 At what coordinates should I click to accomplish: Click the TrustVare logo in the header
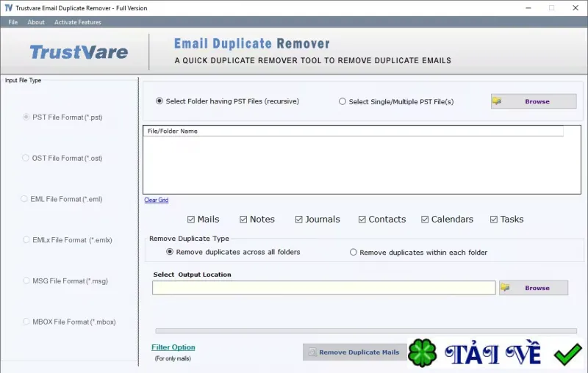(79, 52)
